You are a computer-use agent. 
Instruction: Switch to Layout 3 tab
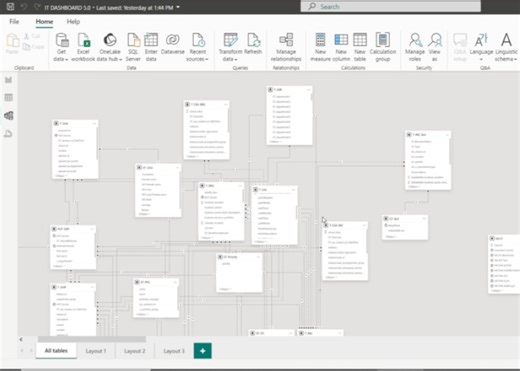[174, 351]
